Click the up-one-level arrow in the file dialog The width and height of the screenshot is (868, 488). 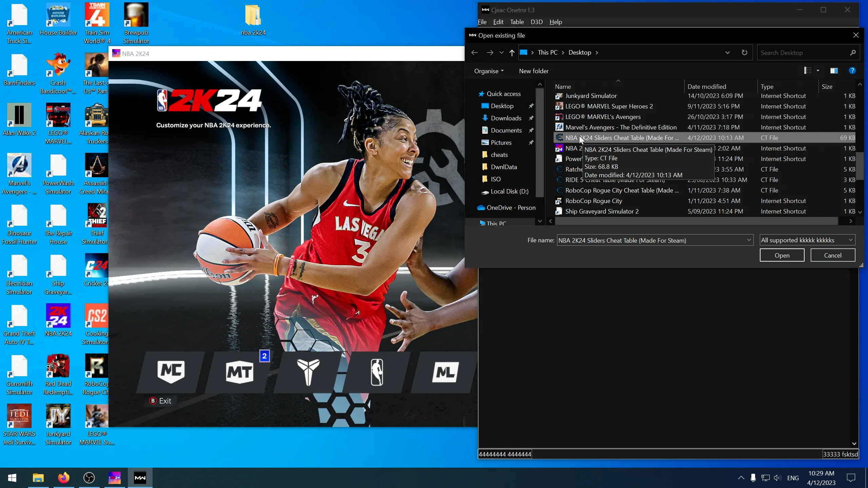511,53
